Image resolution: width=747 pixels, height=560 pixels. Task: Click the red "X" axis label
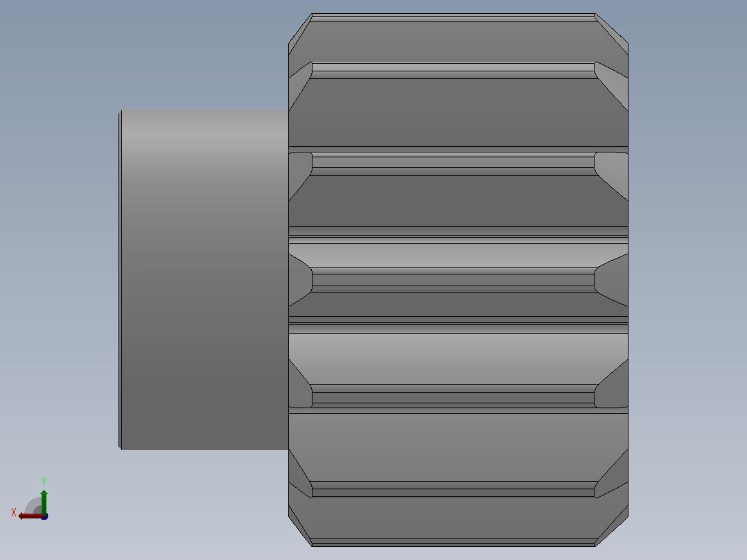click(14, 513)
